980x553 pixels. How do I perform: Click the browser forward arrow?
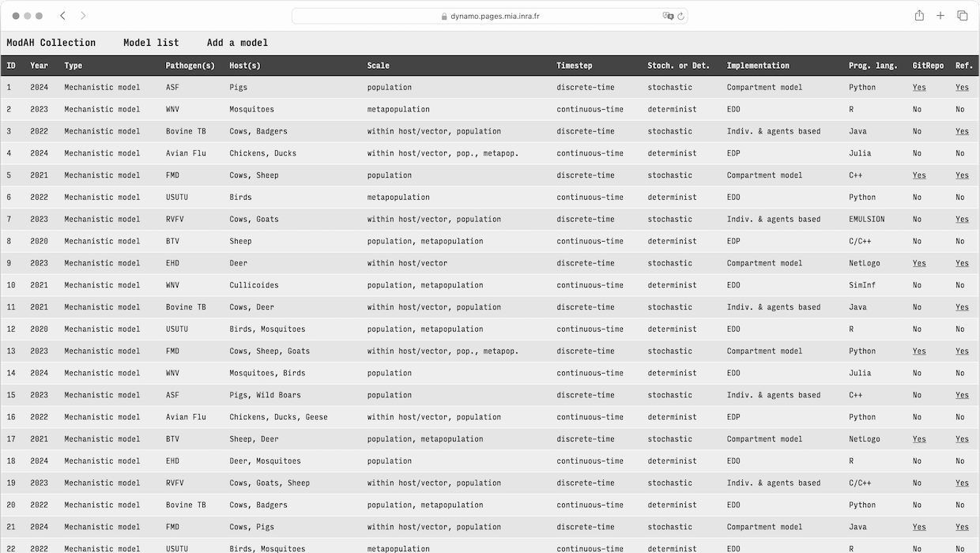83,16
